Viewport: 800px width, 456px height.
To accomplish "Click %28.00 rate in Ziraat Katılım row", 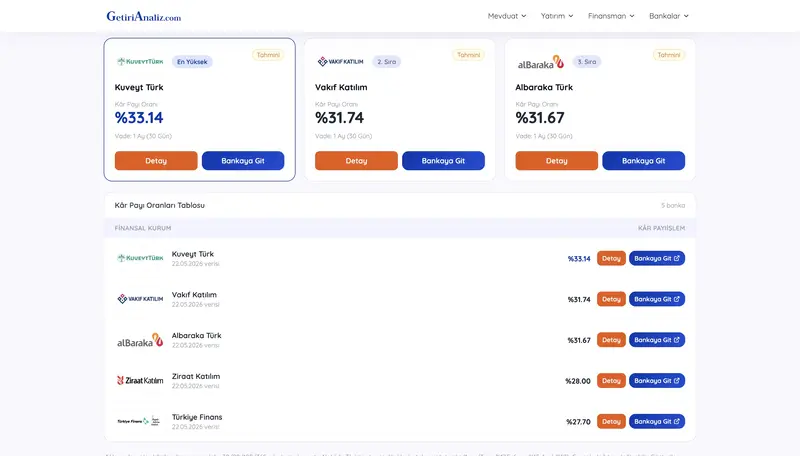I will 578,381.
